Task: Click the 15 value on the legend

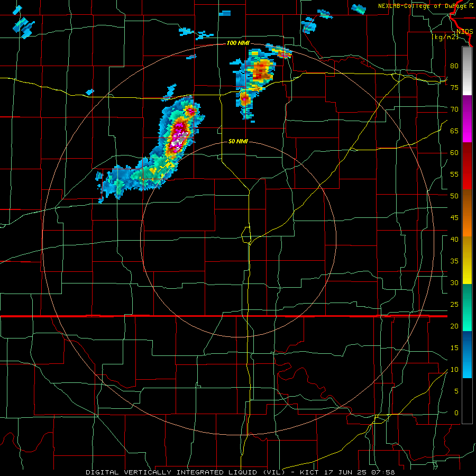Action: tap(454, 348)
